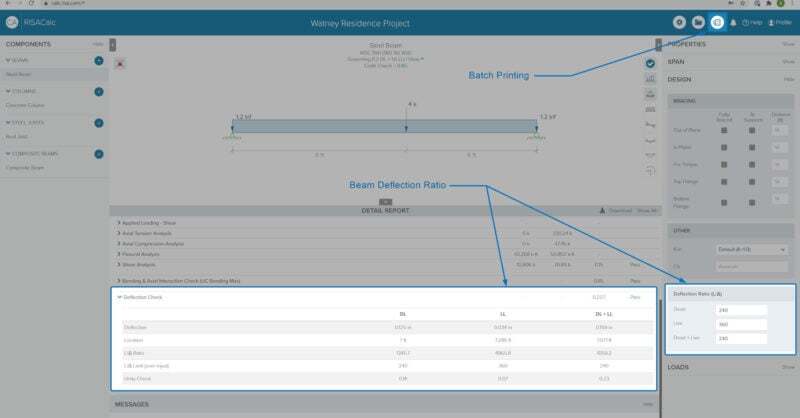
Task: Add a new beam with plus icon
Action: [99, 61]
